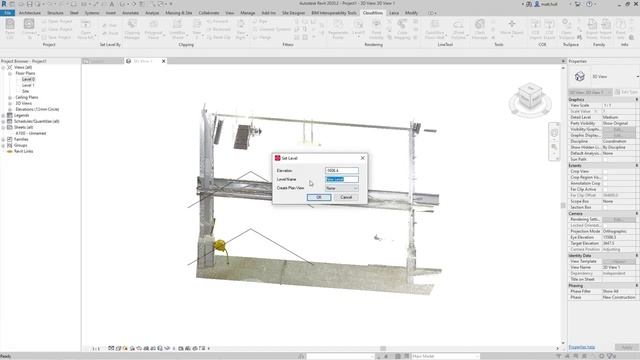Select Level 0 floor plan

pos(28,79)
